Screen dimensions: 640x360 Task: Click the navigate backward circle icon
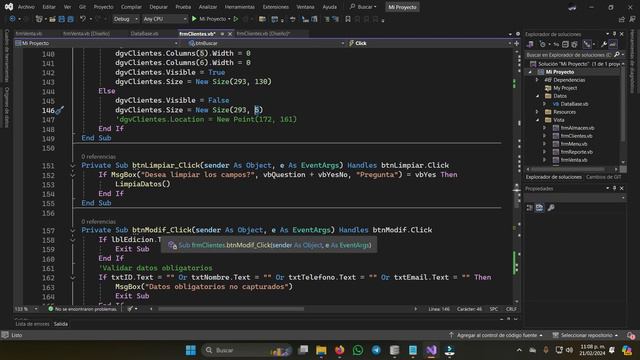[12, 19]
